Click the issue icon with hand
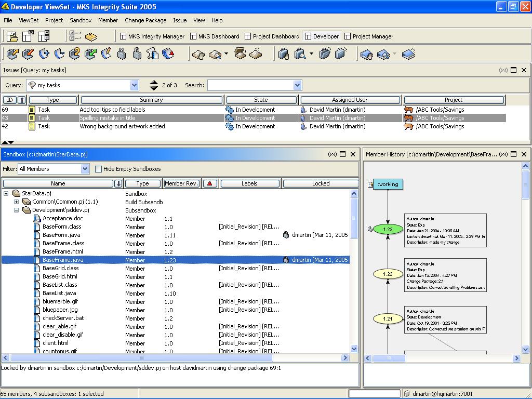 point(367,54)
